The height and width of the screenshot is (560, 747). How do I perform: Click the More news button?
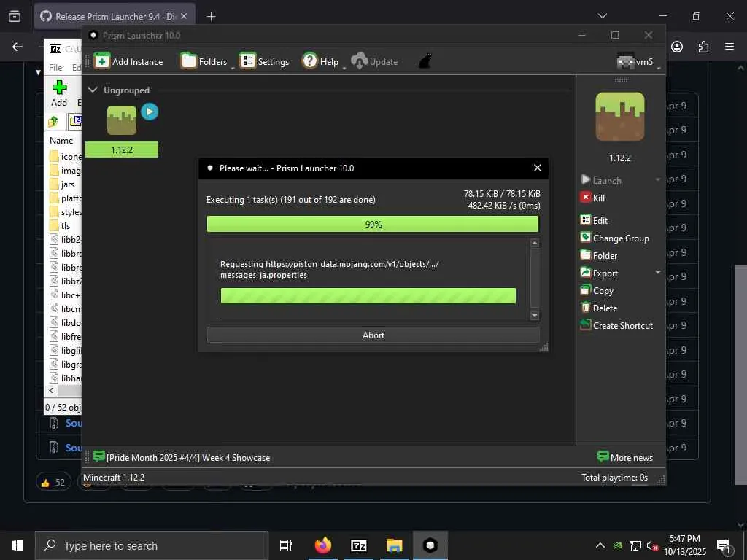625,457
